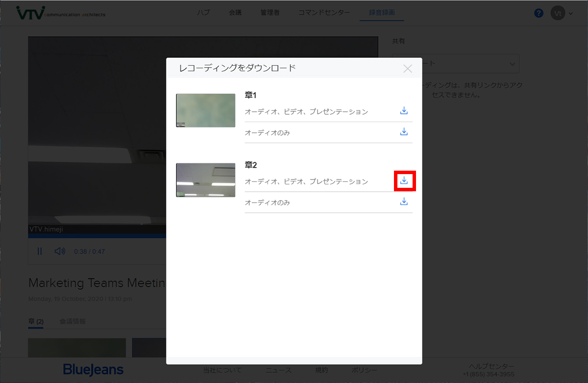Click the Marketing Teams Meeting title
The height and width of the screenshot is (383, 588).
coord(97,283)
